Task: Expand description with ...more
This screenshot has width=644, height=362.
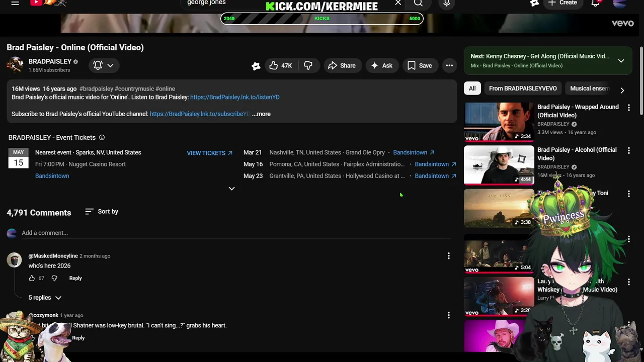Action: 261,114
